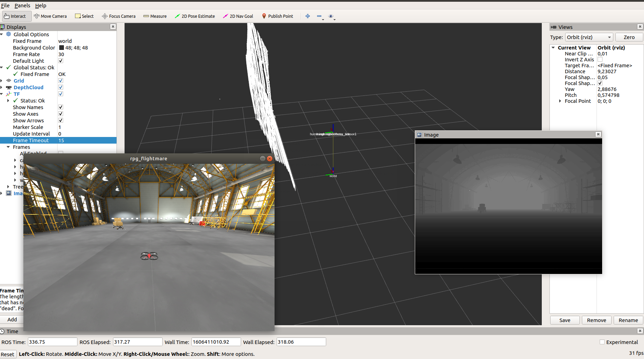Collapse the TF display tree

(x=2, y=94)
